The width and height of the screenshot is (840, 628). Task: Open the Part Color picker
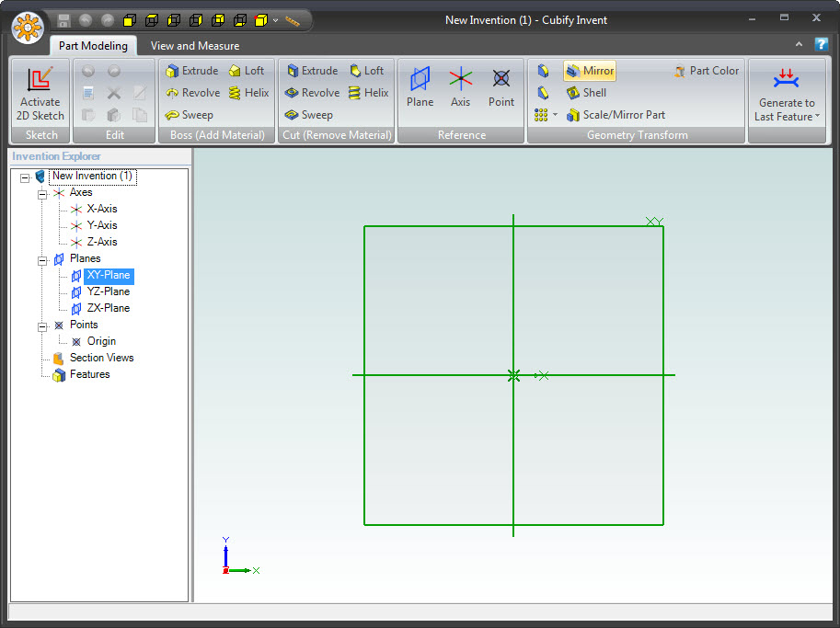click(706, 70)
